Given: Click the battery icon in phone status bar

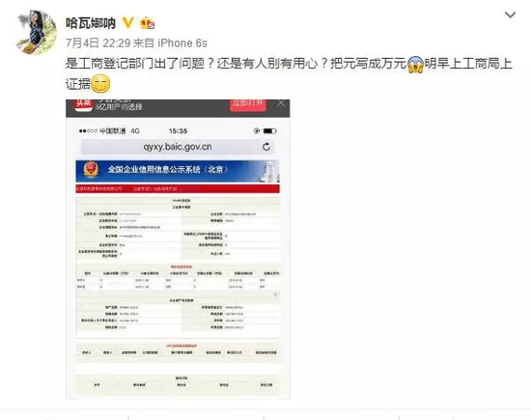Looking at the screenshot, I should tap(270, 130).
